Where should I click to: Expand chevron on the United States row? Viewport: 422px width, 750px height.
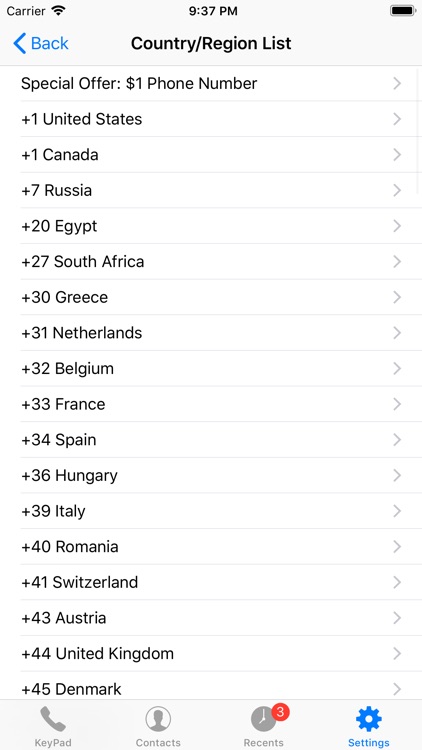pos(397,119)
